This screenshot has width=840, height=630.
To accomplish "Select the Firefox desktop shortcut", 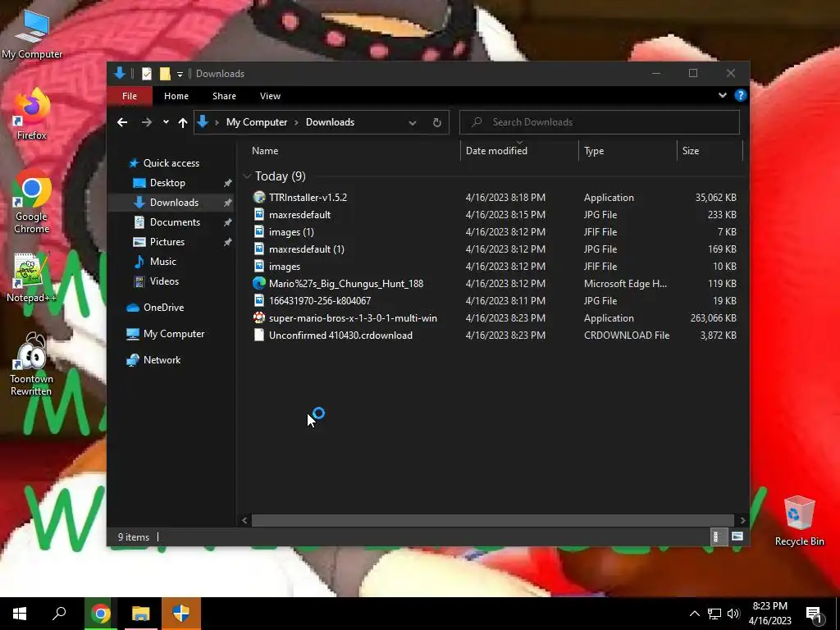I will pyautogui.click(x=31, y=115).
